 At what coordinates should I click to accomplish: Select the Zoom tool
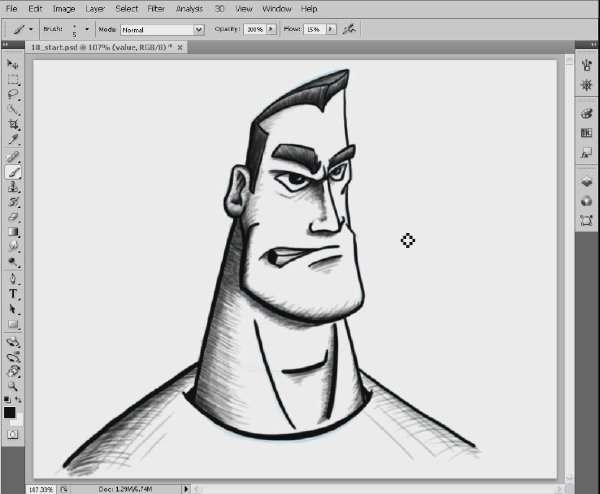[13, 386]
